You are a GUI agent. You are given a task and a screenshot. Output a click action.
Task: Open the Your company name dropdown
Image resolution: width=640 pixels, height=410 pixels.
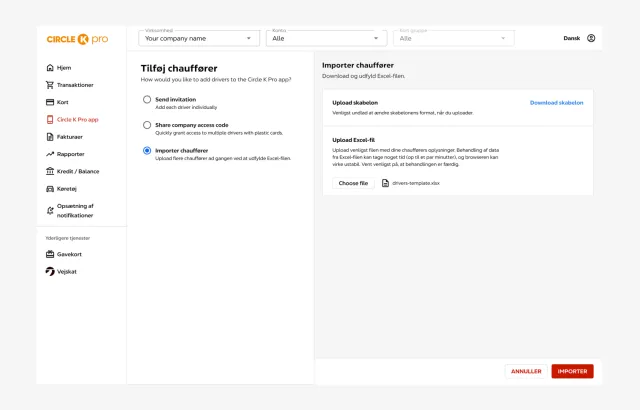point(199,38)
